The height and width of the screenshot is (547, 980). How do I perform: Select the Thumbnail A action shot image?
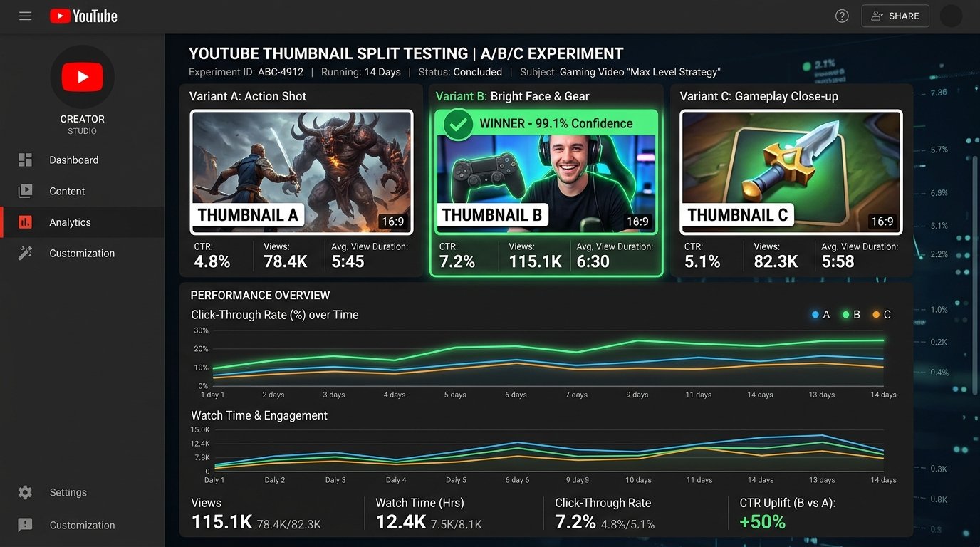[301, 172]
